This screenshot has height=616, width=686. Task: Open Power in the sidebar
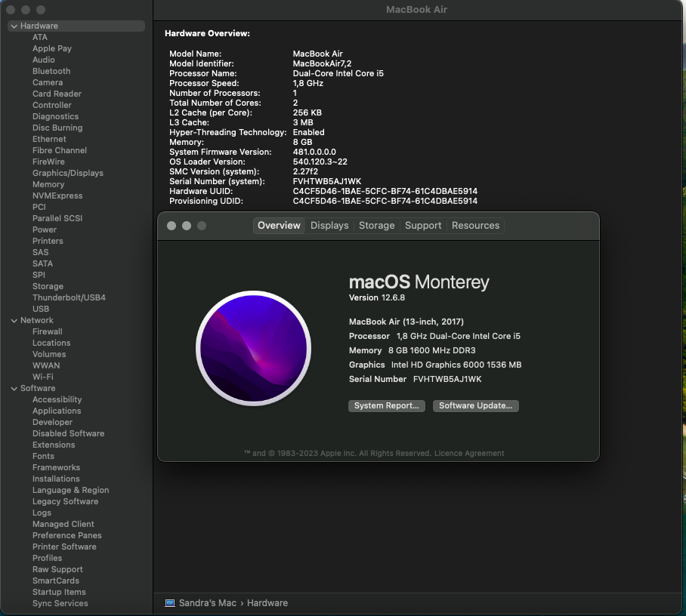(x=44, y=230)
